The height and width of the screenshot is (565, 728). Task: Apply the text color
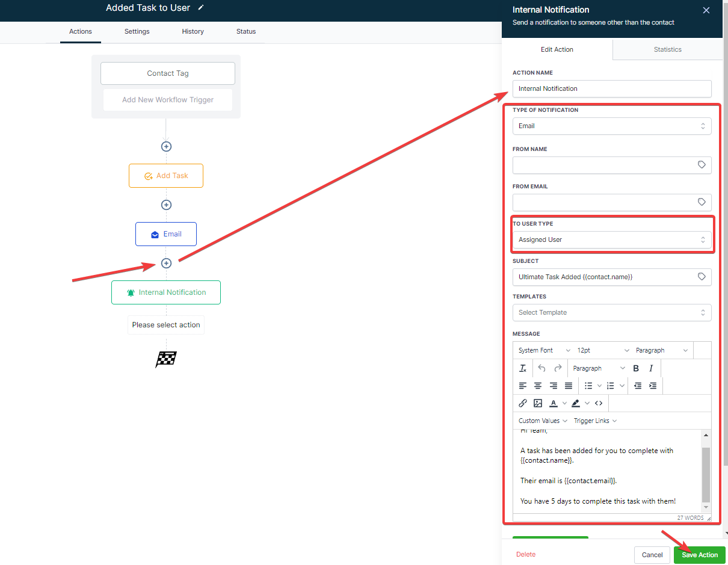point(554,403)
